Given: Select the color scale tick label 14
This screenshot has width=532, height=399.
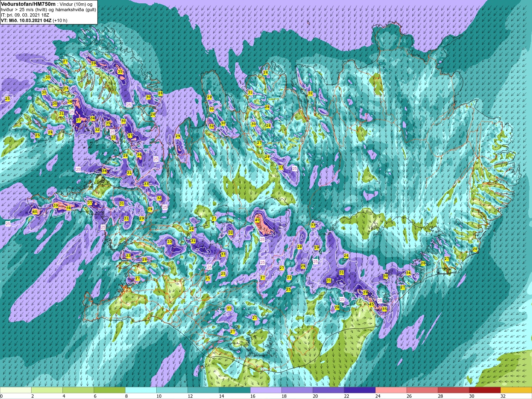Looking at the screenshot, I should (x=222, y=396).
